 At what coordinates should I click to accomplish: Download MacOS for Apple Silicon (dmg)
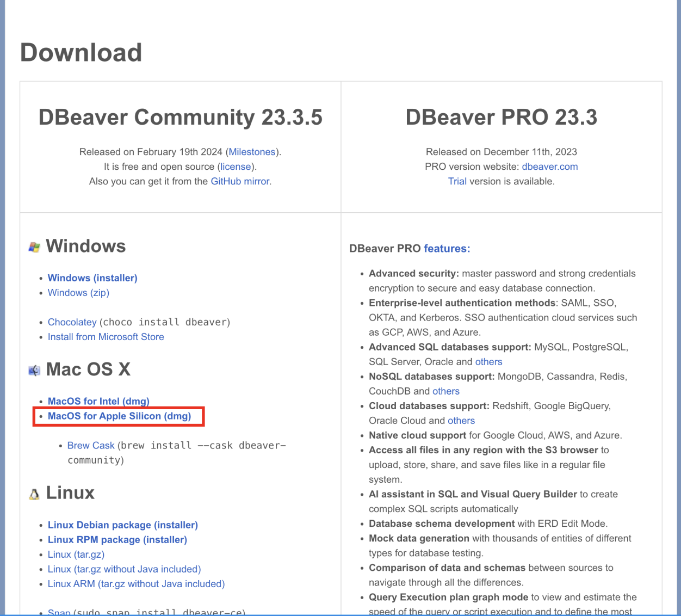click(x=120, y=416)
